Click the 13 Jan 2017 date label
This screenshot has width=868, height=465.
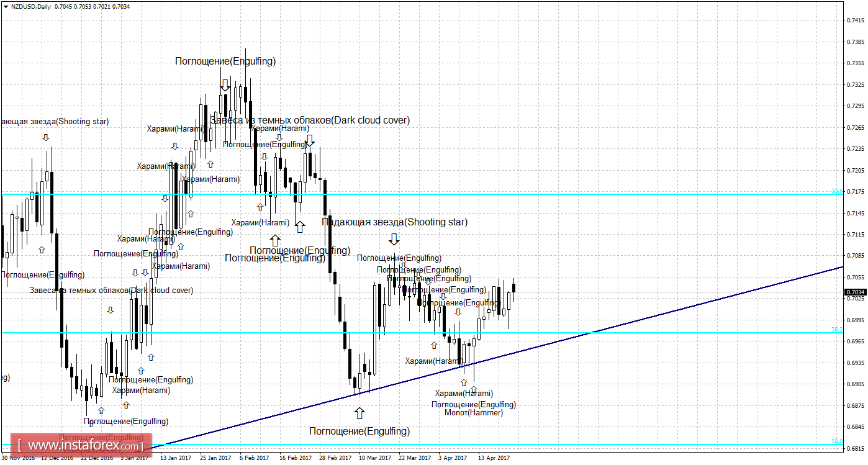coord(176,458)
